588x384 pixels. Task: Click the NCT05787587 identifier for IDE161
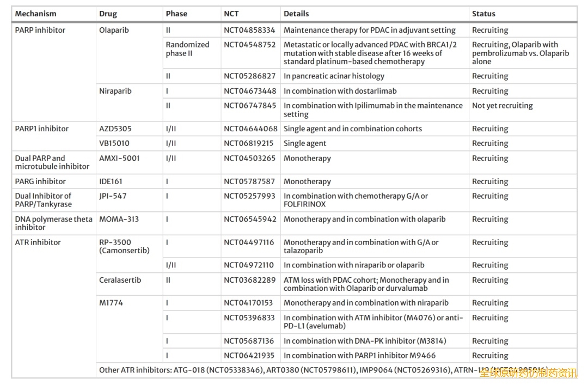tap(249, 181)
